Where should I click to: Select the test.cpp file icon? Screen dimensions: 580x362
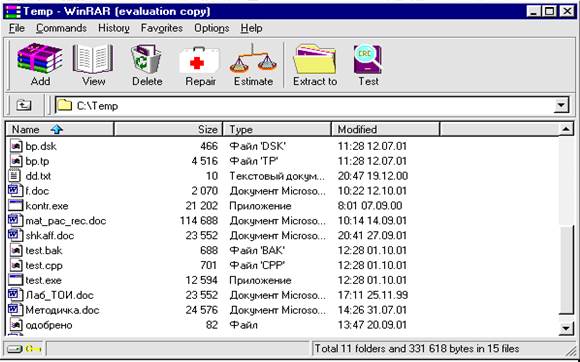(x=16, y=265)
